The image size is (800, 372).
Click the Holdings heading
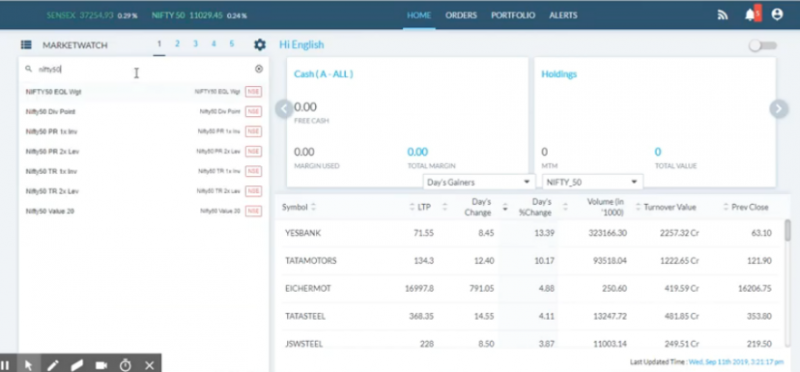pos(559,74)
